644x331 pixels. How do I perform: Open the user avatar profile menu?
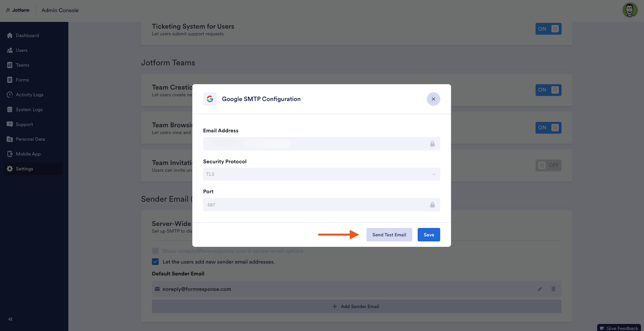[x=630, y=10]
